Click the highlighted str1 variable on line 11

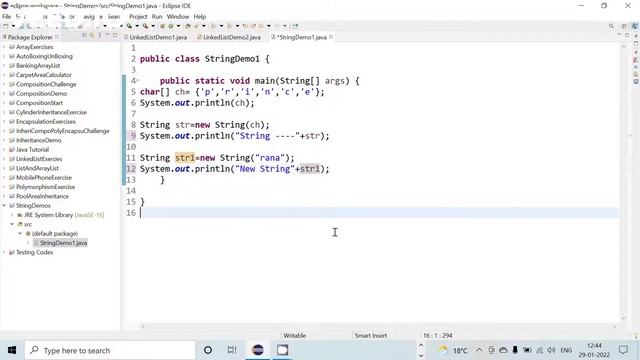point(185,158)
